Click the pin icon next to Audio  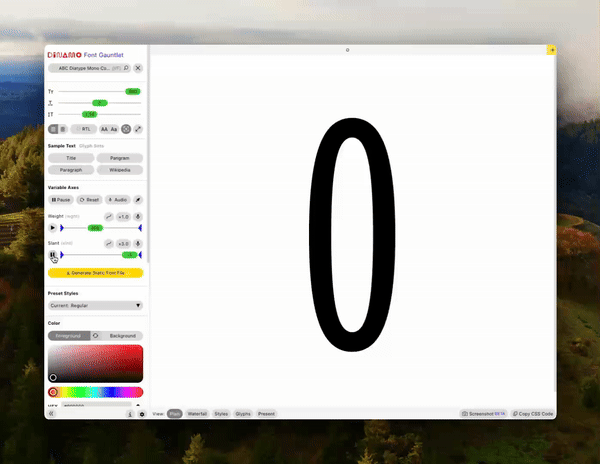pos(138,200)
